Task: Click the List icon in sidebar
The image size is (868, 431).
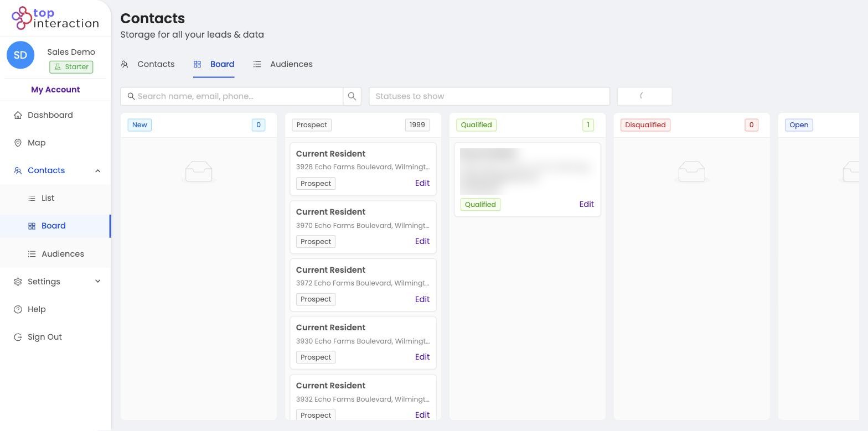Action: (32, 198)
